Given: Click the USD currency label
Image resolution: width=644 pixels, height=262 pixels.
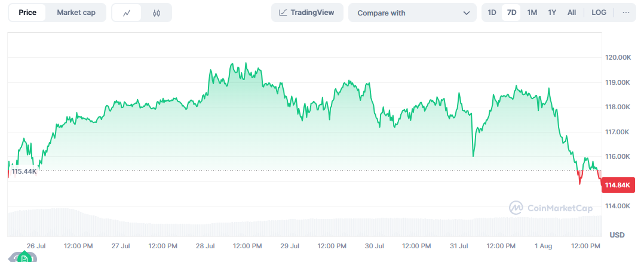Looking at the screenshot, I should point(617,235).
